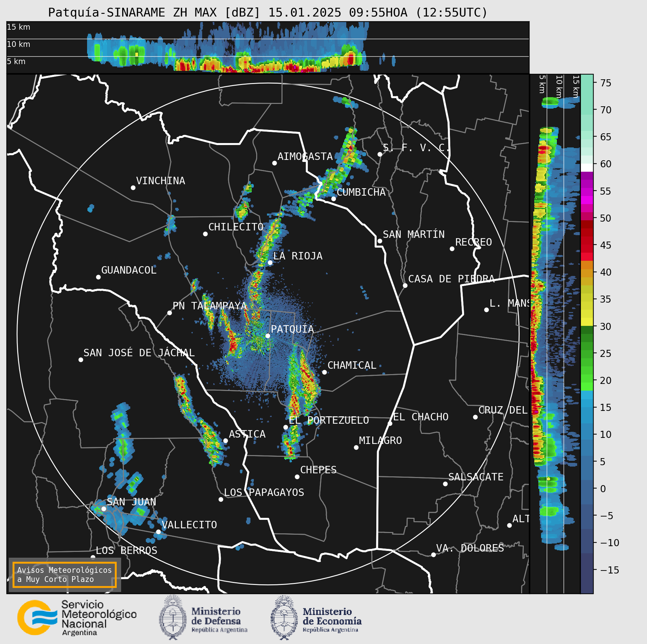Click the VA. DOLORES label

470,548
